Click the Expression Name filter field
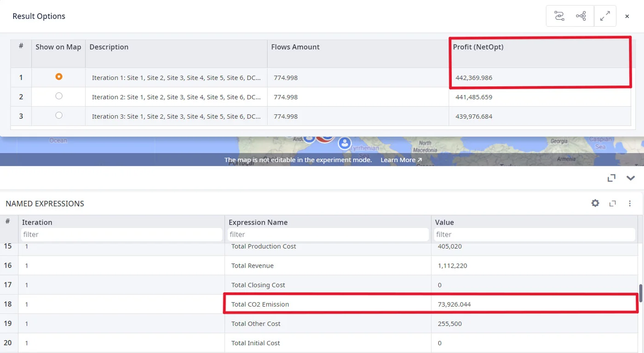 328,234
